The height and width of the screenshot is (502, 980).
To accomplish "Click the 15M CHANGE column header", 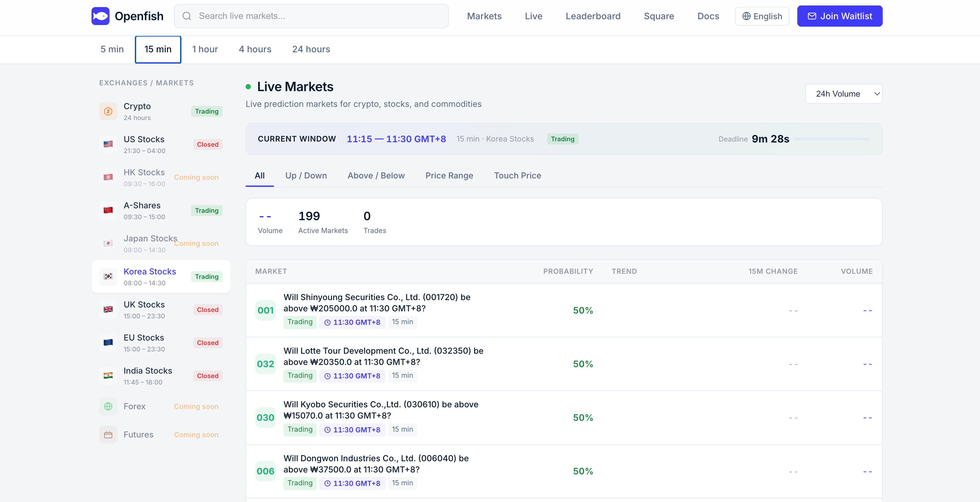I will [x=773, y=272].
